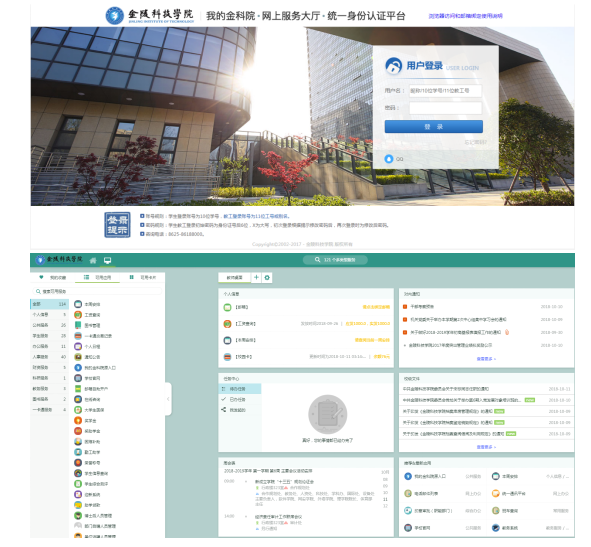Click the 统一通讯平台 orange app icon

(496, 493)
